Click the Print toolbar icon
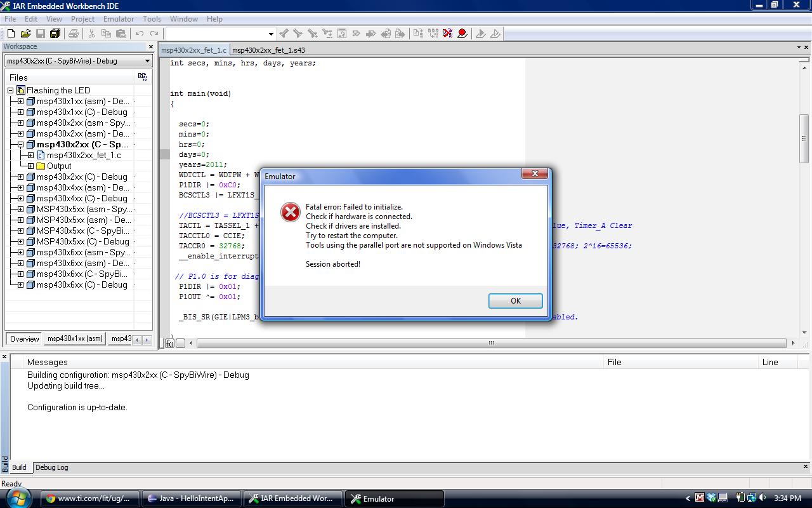Screen dimensions: 812x508 pyautogui.click(x=74, y=34)
